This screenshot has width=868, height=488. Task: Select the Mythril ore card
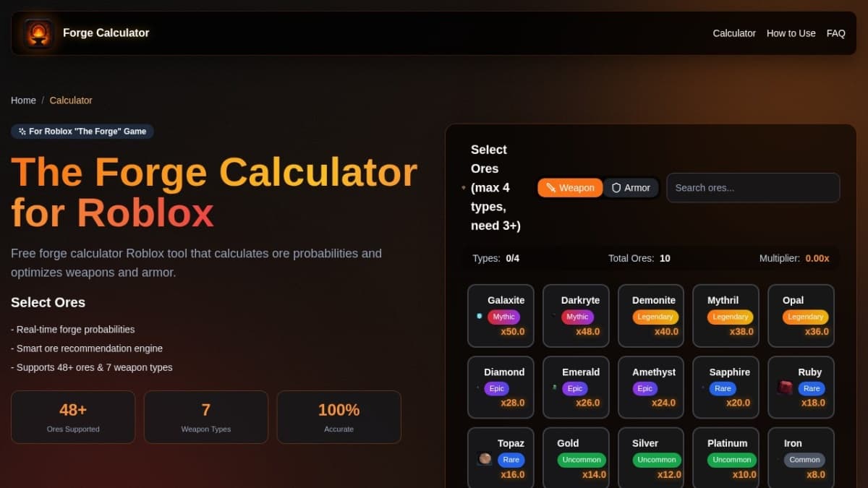[726, 315]
